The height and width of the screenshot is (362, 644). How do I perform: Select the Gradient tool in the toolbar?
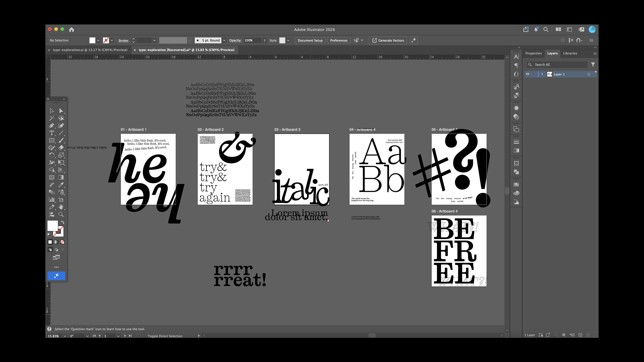pyautogui.click(x=61, y=177)
